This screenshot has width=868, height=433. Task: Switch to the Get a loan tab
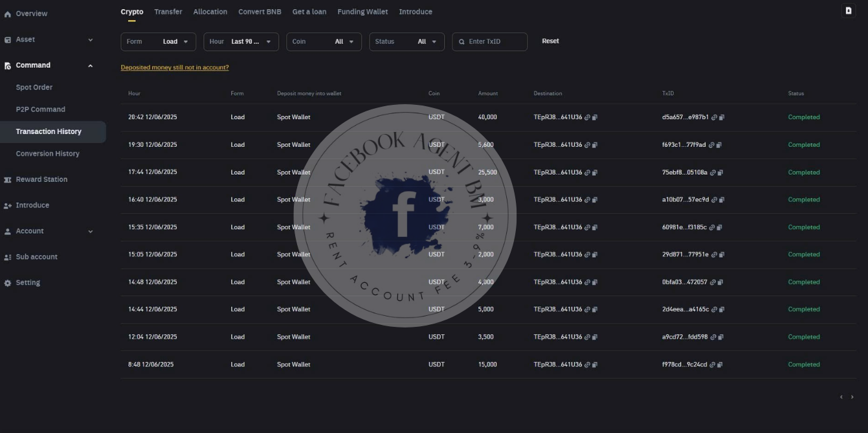[x=309, y=12]
